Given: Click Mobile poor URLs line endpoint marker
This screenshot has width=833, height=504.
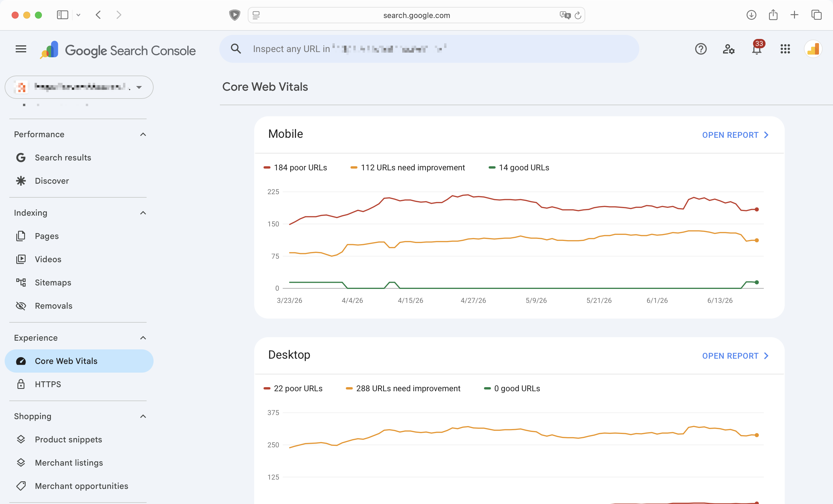Looking at the screenshot, I should point(757,210).
